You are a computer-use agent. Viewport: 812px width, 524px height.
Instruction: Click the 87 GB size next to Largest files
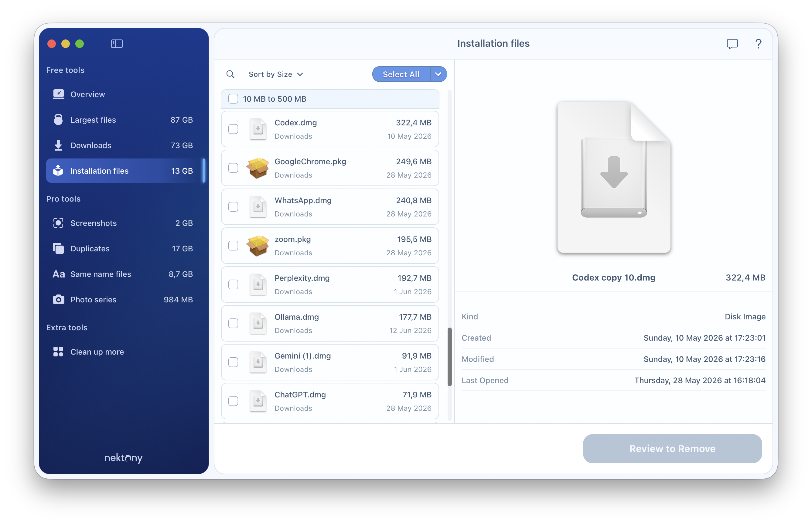click(x=181, y=120)
